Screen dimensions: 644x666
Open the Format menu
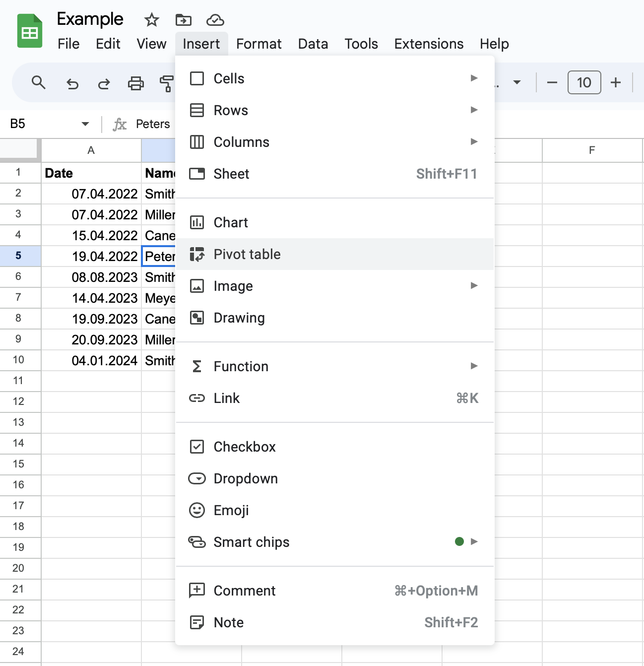pos(259,44)
